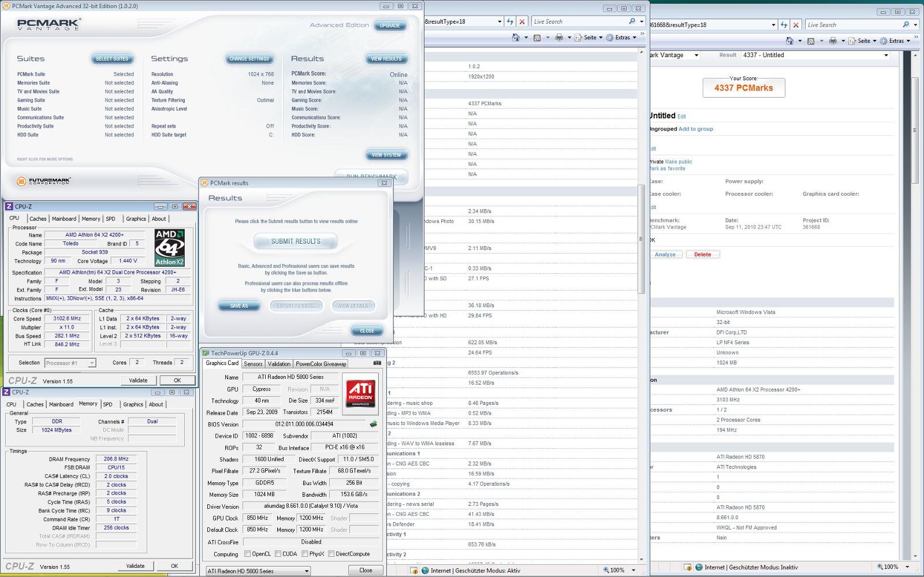Open zoom level dropdown in middle browser status bar
This screenshot has height=577, width=924.
pyautogui.click(x=633, y=570)
